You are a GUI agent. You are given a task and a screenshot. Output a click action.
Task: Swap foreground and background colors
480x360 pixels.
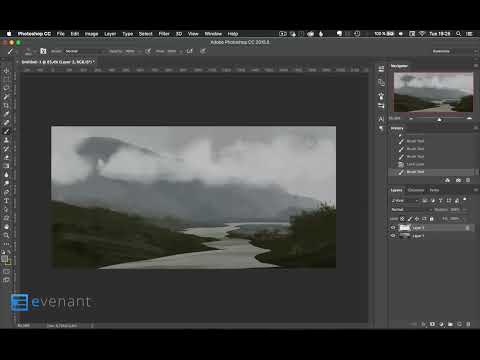click(x=9, y=252)
